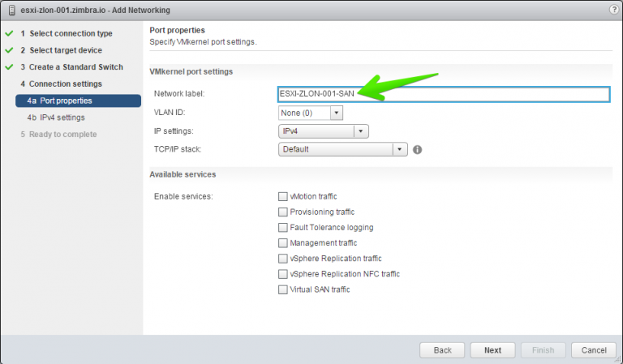Open the TCP/IP stack Default dropdown

pos(343,149)
